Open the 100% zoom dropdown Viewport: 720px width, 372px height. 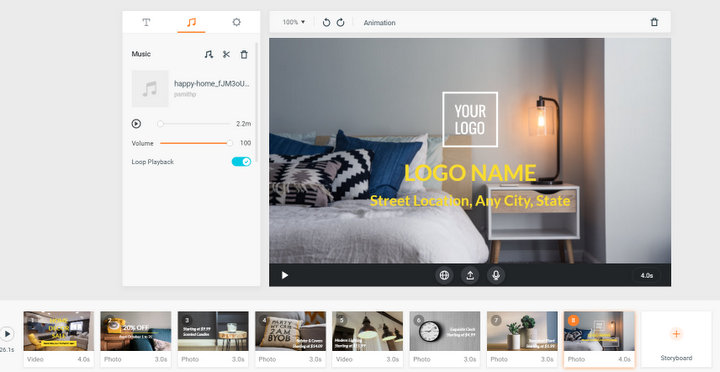click(294, 22)
